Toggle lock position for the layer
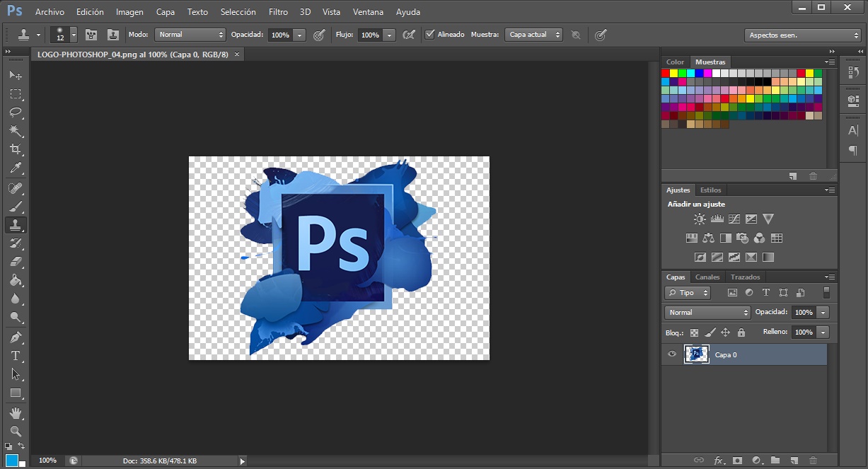Image resolution: width=868 pixels, height=469 pixels. (x=725, y=332)
